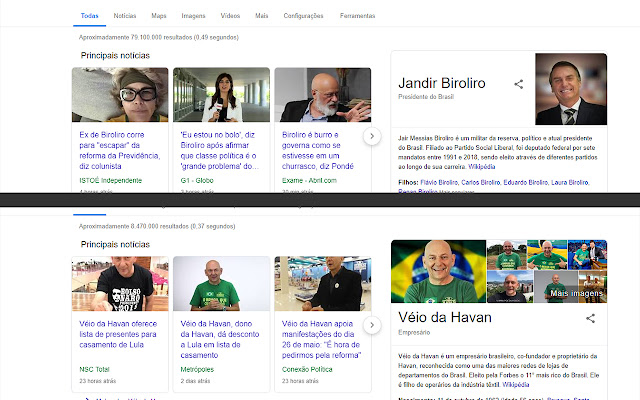The image size is (640, 400).
Task: Open article 'Véio da Havan oferece lista de presentes'
Action: [x=118, y=334]
